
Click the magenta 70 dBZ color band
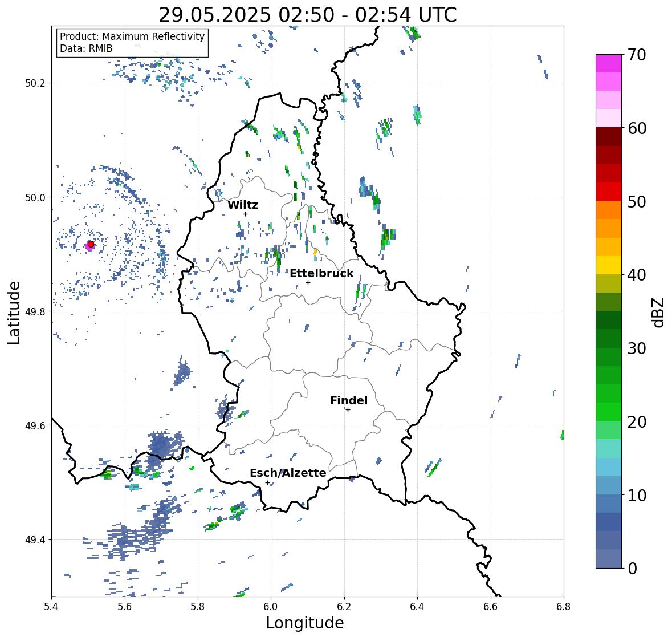[x=609, y=63]
